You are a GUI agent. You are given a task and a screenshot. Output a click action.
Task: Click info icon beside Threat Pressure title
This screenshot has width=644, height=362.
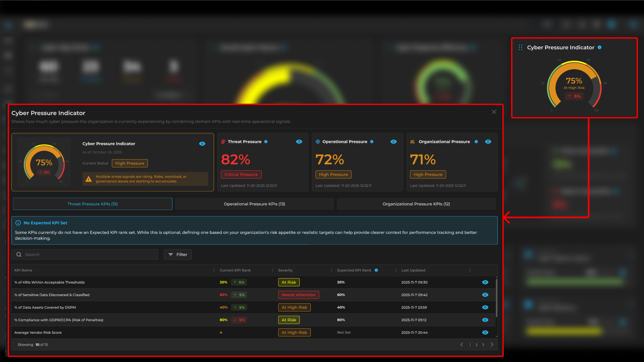(266, 142)
